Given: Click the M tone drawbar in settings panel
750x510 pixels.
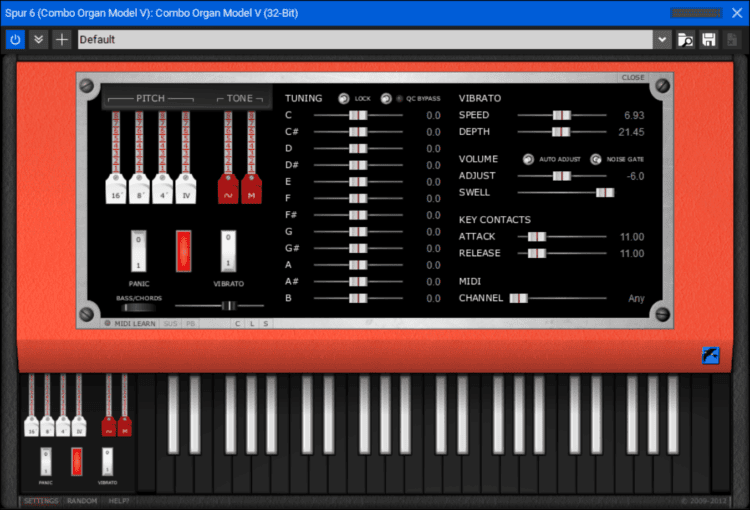Looking at the screenshot, I should tap(252, 188).
